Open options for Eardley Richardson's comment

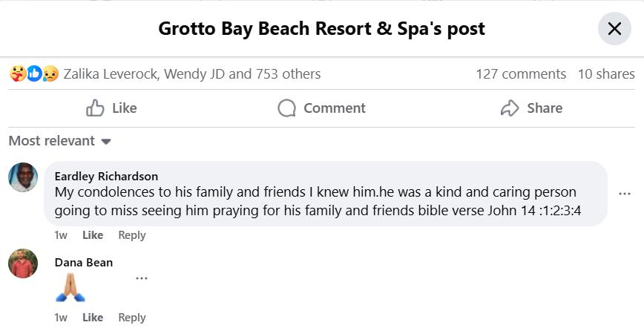coord(625,194)
